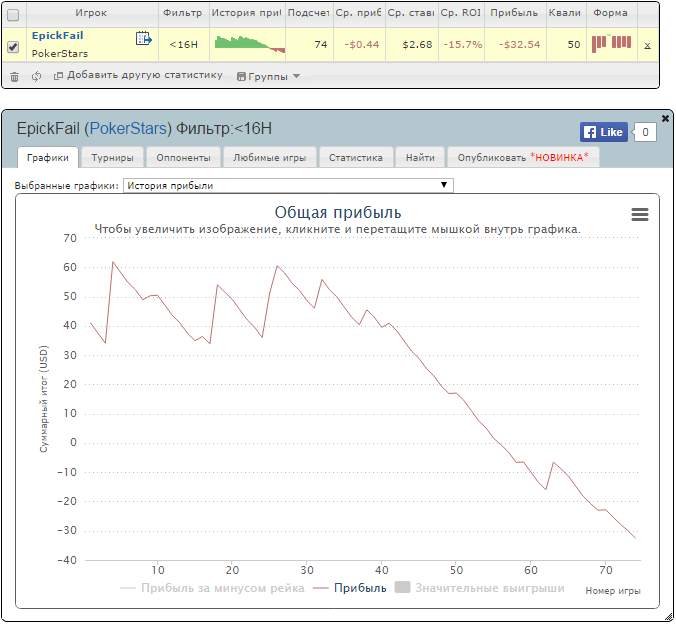Click the 74 count value
The width and height of the screenshot is (676, 624).
pyautogui.click(x=321, y=44)
